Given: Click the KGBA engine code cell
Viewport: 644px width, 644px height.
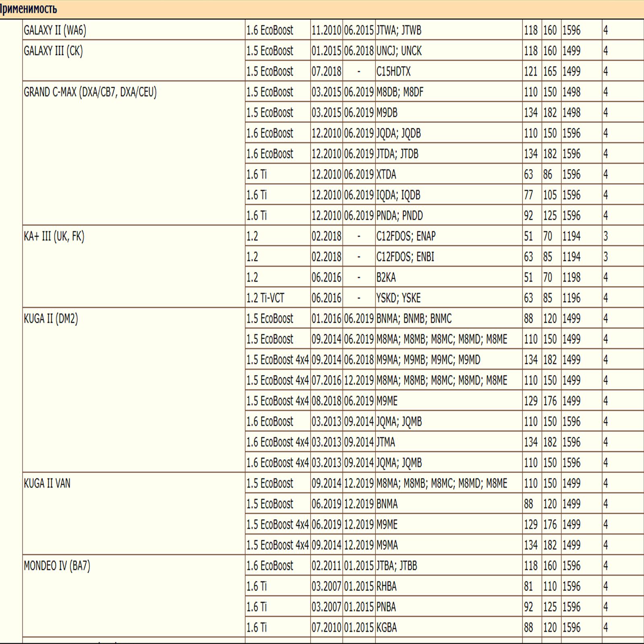Looking at the screenshot, I should (x=386, y=627).
